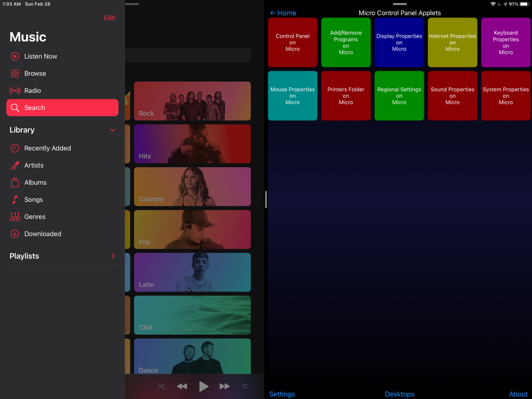This screenshot has width=532, height=399.
Task: Open Sound Properties on Micro tile
Action: [452, 96]
